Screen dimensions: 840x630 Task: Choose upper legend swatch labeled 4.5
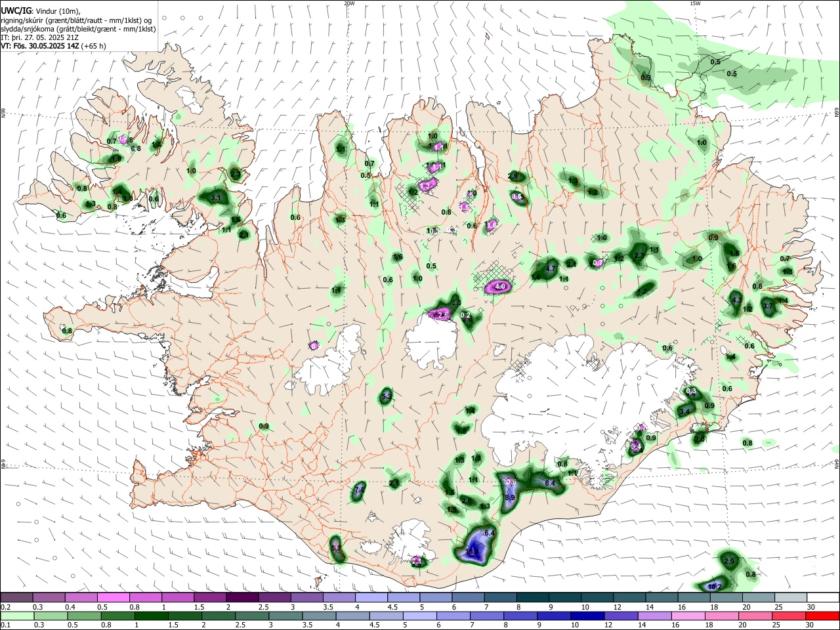tap(404, 597)
